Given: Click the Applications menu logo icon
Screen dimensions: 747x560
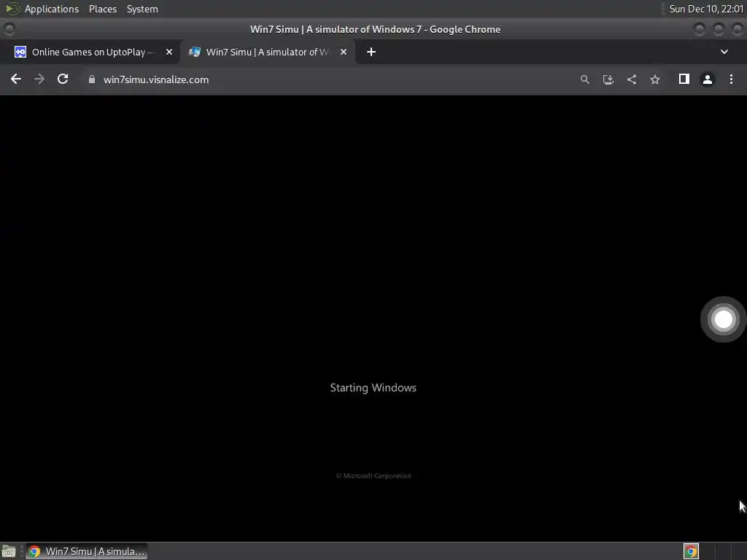Looking at the screenshot, I should click(12, 9).
